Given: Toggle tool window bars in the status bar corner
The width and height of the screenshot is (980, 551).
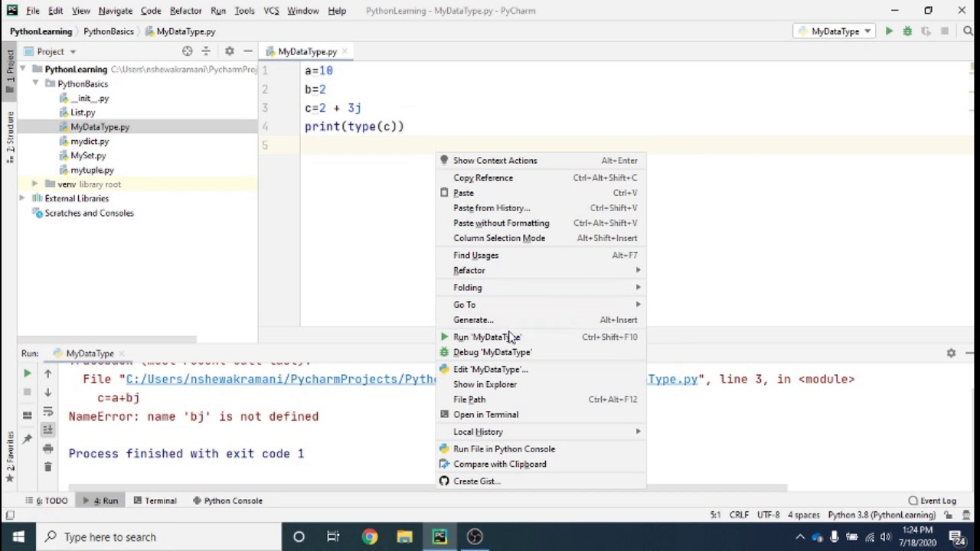Looking at the screenshot, I should [9, 516].
